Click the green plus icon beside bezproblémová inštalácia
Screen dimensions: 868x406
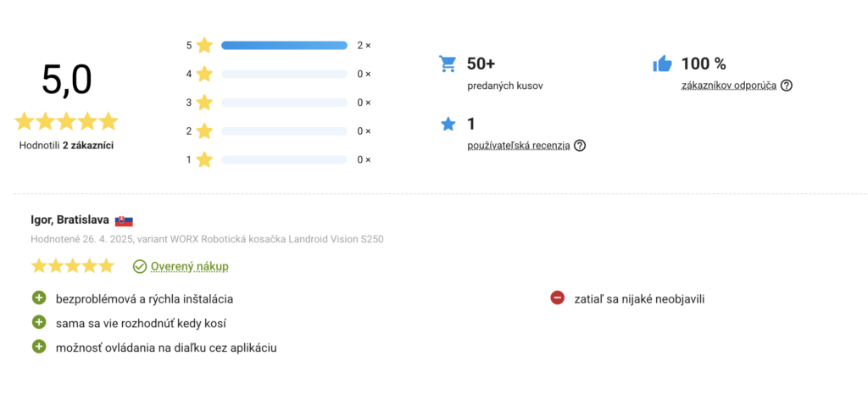click(x=39, y=298)
